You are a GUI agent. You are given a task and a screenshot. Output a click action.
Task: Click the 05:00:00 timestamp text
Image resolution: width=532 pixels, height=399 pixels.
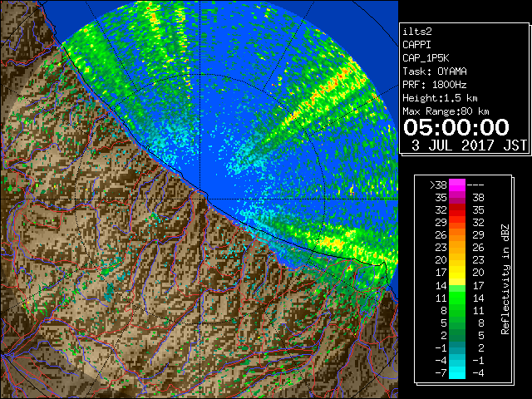point(456,127)
